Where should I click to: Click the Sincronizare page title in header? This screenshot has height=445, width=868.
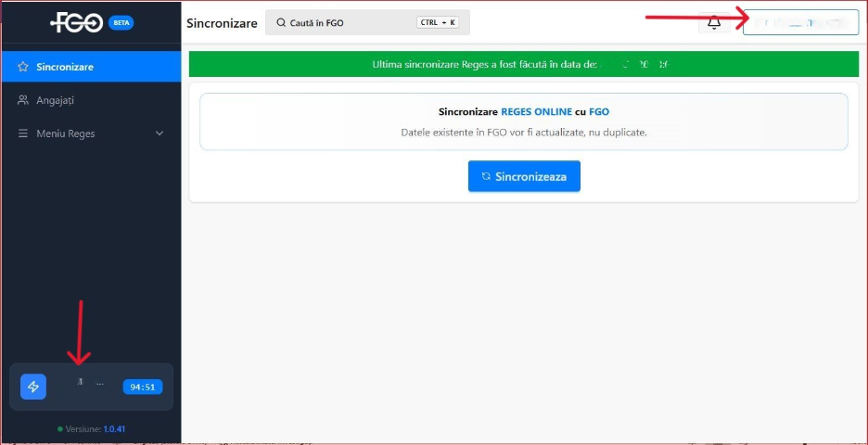coord(222,23)
